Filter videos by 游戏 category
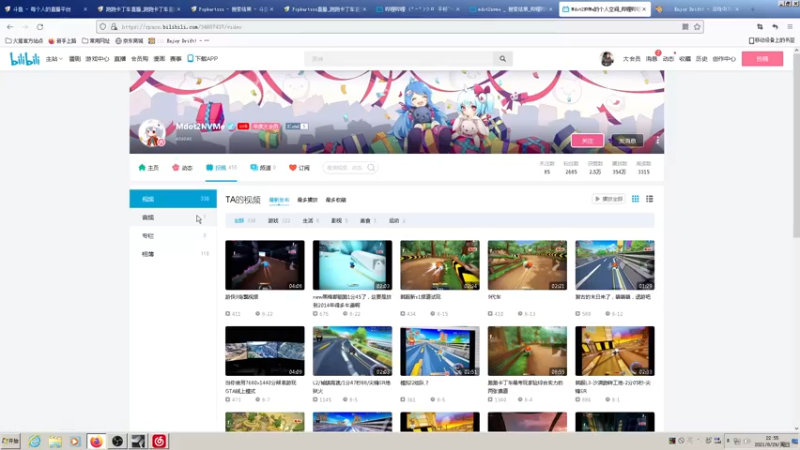The height and width of the screenshot is (450, 800). (279, 220)
